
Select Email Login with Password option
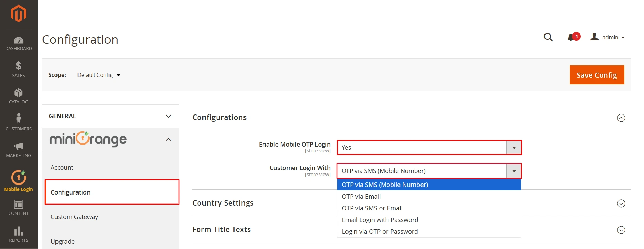click(429, 220)
